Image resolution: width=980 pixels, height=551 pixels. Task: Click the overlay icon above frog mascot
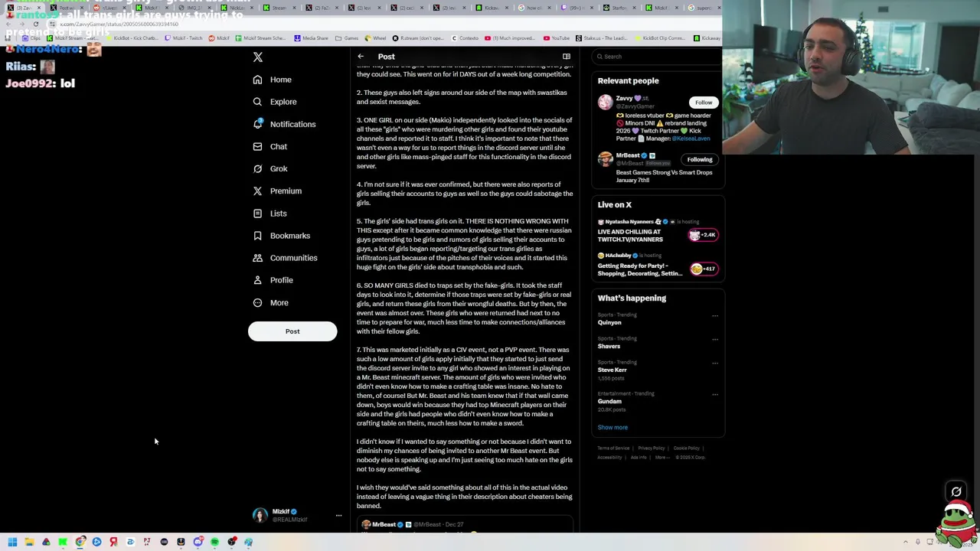(x=956, y=492)
